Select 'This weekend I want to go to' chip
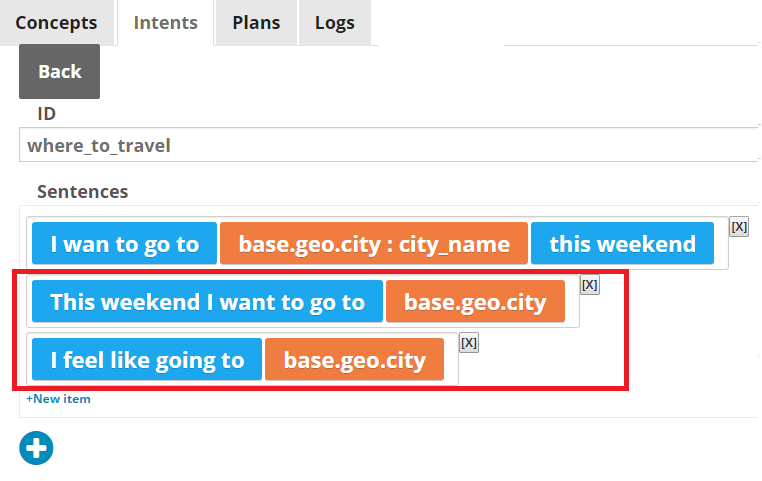 click(x=208, y=301)
